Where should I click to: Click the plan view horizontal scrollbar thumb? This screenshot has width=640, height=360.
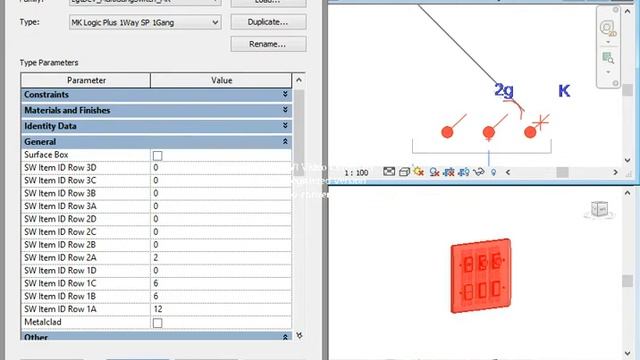(x=562, y=172)
